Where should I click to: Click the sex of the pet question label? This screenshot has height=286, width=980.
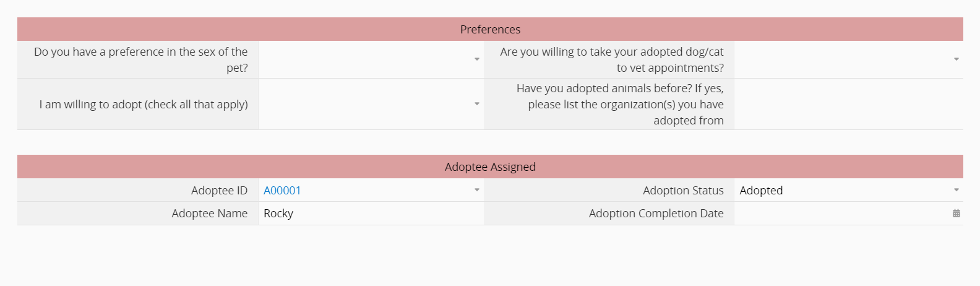140,59
